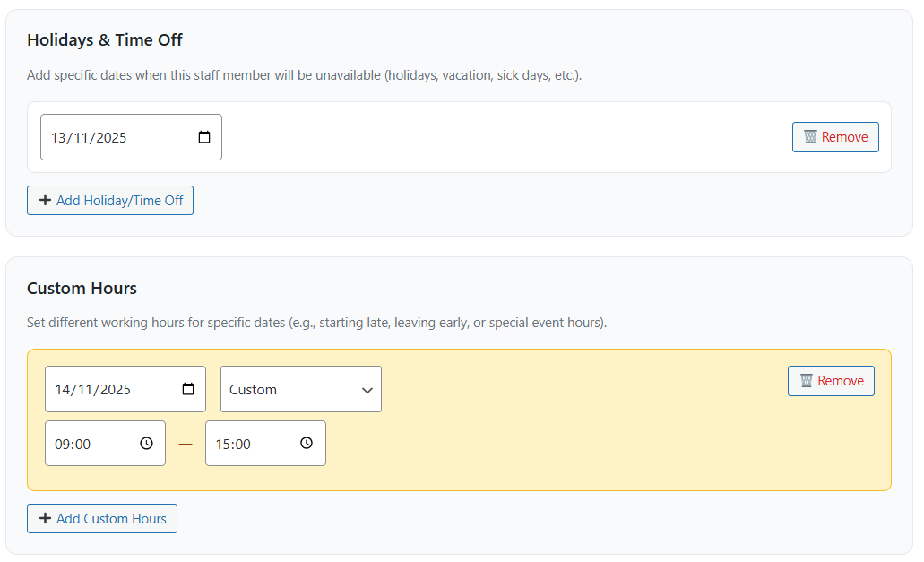Viewport: 924px width, 562px height.
Task: Click the trash icon in the custom hours row
Action: pos(806,381)
